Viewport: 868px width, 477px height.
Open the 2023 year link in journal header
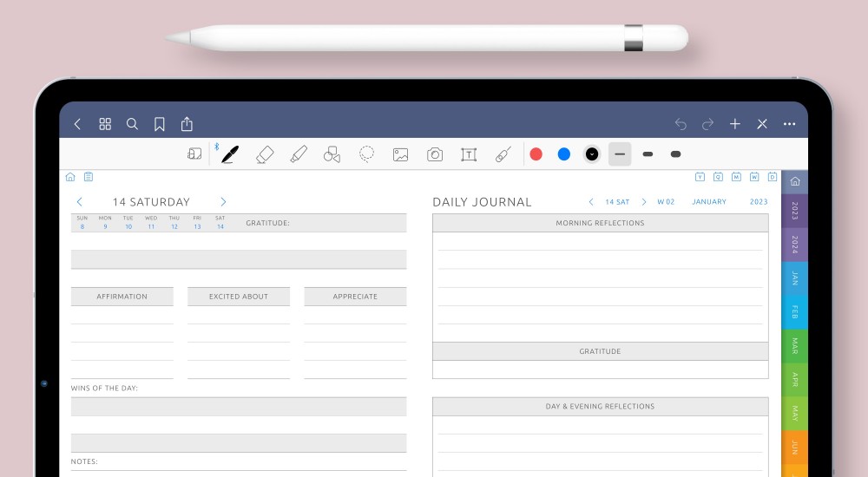[x=759, y=202]
